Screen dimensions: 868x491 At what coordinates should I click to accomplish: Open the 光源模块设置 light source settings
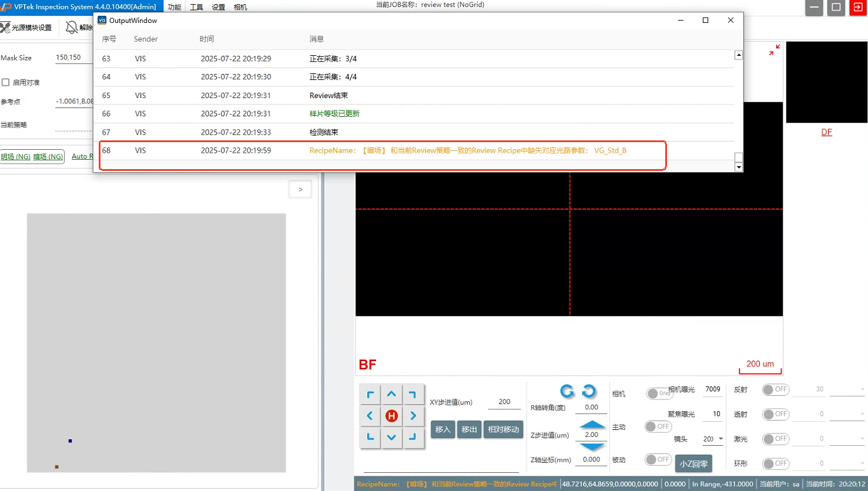tap(26, 28)
